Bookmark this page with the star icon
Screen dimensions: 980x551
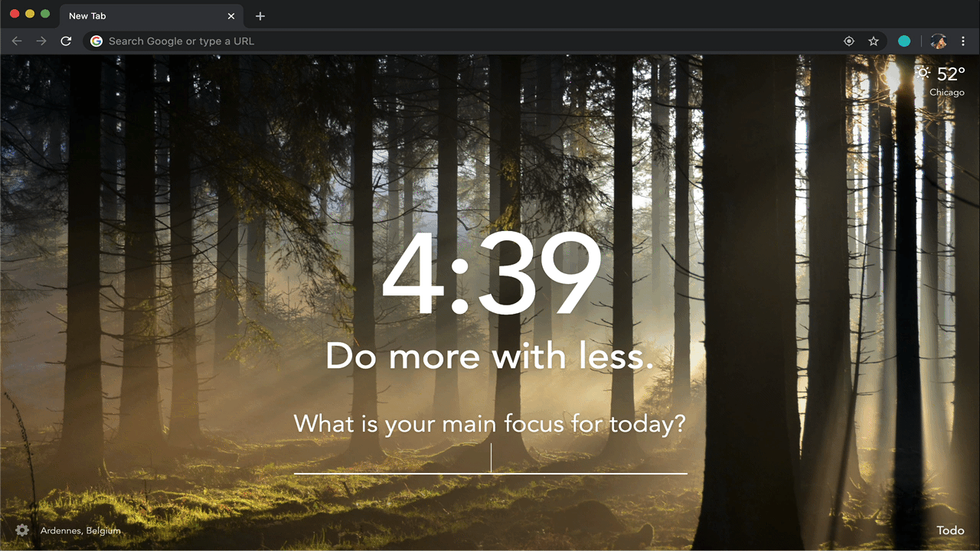tap(873, 41)
